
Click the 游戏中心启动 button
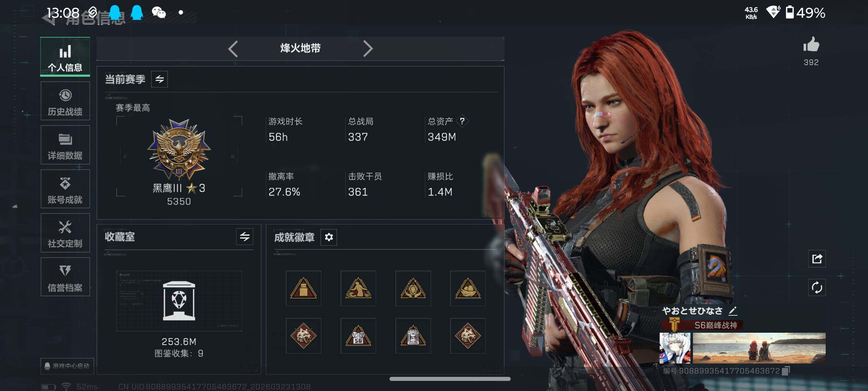click(x=67, y=366)
